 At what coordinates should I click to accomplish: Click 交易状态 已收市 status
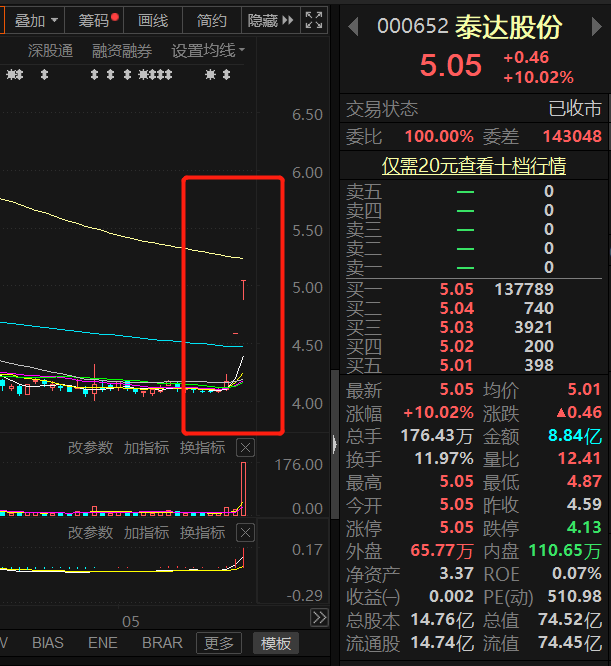[x=474, y=109]
